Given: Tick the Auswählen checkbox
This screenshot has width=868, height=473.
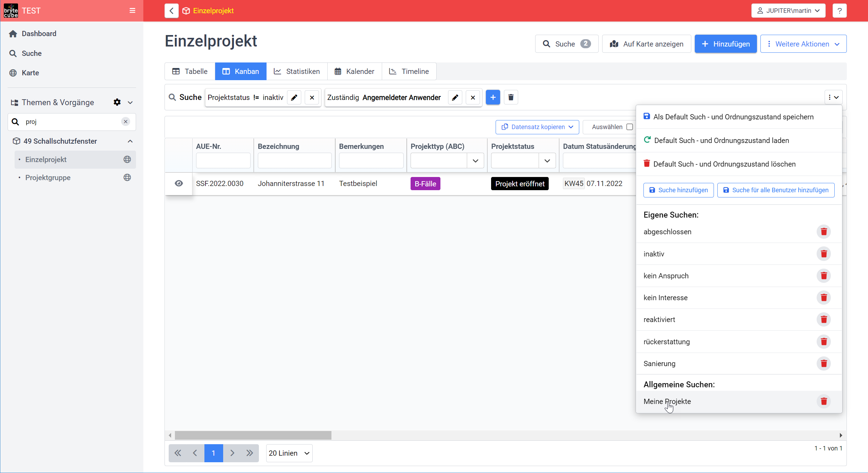Looking at the screenshot, I should [x=630, y=127].
